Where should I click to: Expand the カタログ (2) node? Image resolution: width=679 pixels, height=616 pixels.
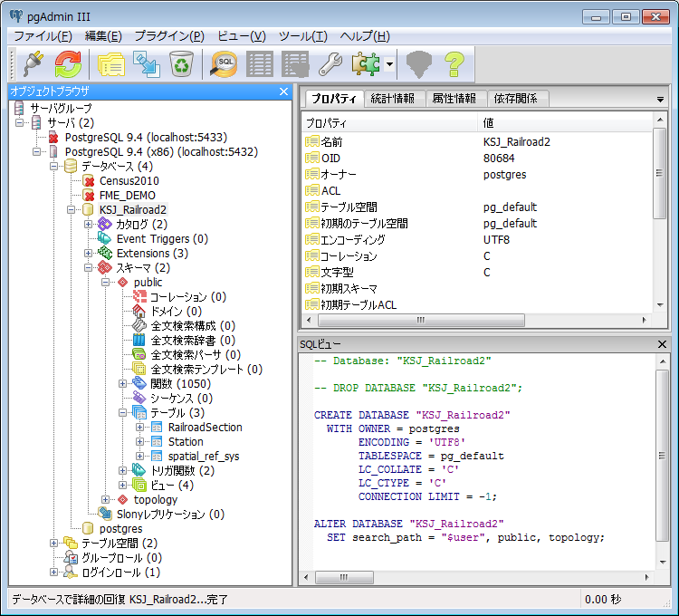tap(89, 225)
